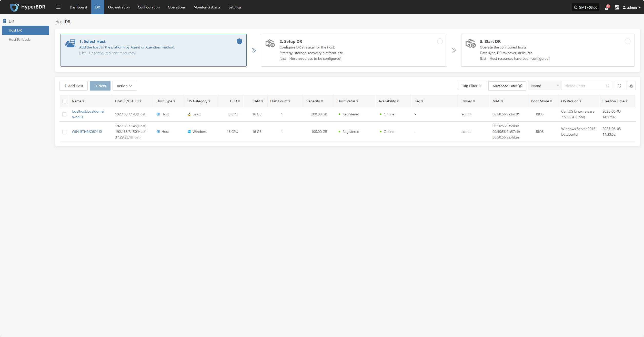Click the Select Host cloud icon
Screen dimensions: 644x337
click(x=70, y=43)
